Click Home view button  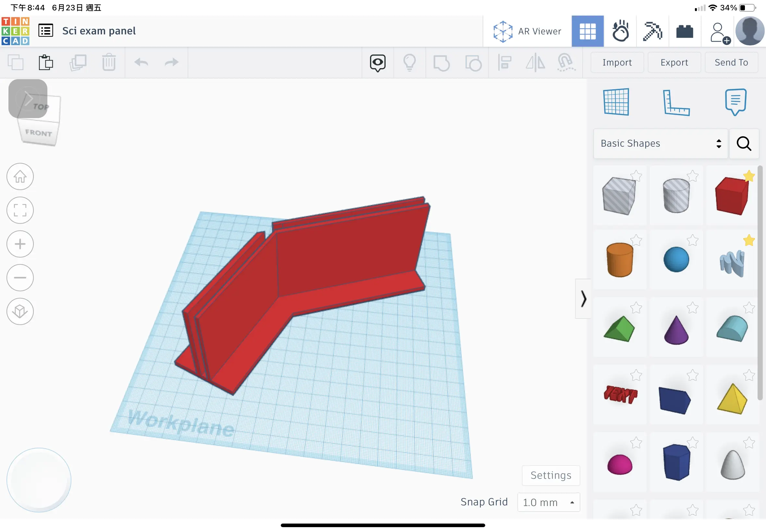[x=20, y=177]
